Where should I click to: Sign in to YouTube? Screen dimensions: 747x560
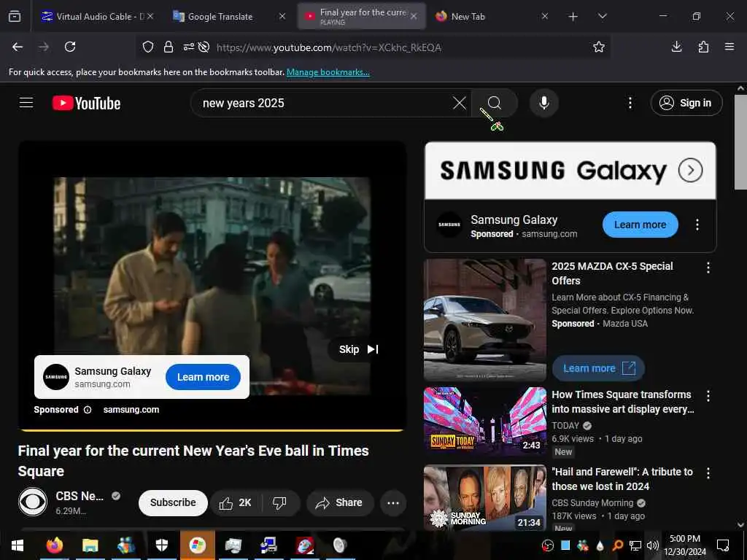(x=686, y=103)
